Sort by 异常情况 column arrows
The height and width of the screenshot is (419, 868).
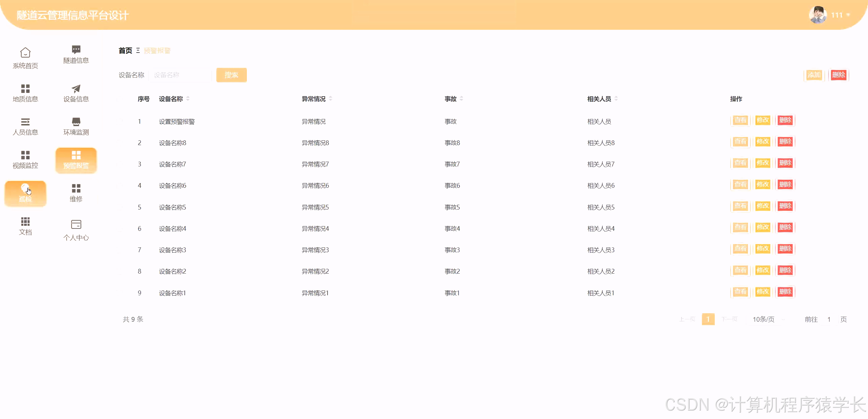click(x=331, y=99)
